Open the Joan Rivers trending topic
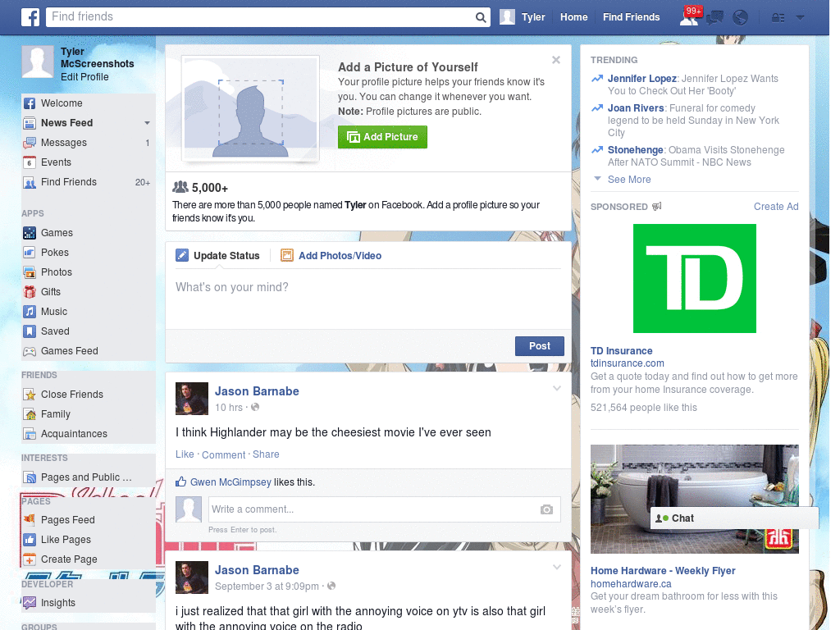This screenshot has height=630, width=840. [x=636, y=108]
